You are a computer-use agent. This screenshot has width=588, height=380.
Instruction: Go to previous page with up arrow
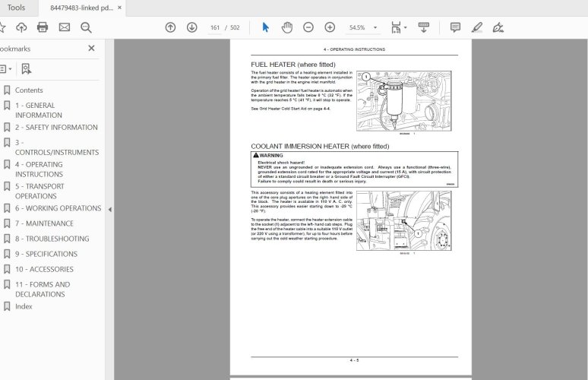170,27
